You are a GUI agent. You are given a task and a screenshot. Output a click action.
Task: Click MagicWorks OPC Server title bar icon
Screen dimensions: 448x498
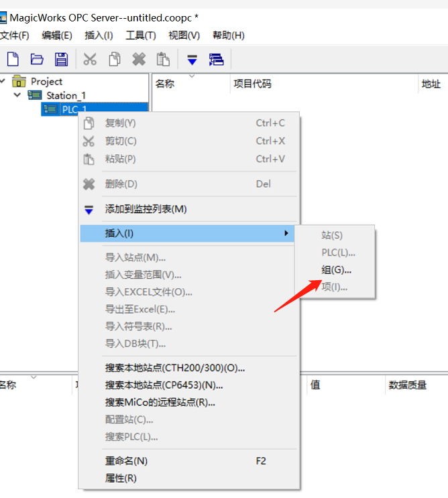coord(3,17)
